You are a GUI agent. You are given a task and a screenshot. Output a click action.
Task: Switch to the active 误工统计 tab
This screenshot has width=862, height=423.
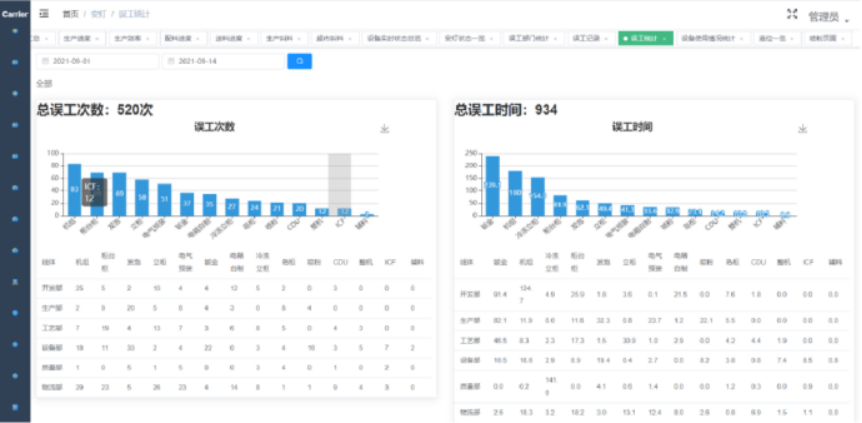[645, 37]
